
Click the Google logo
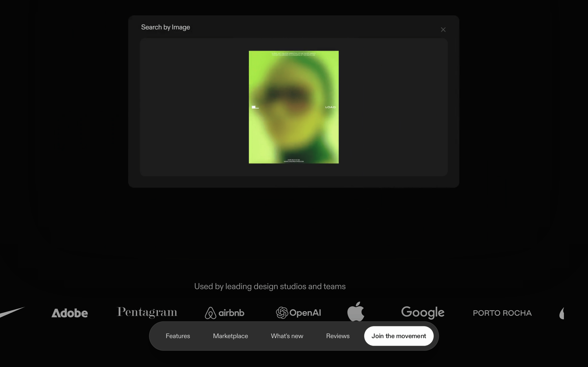click(x=423, y=312)
